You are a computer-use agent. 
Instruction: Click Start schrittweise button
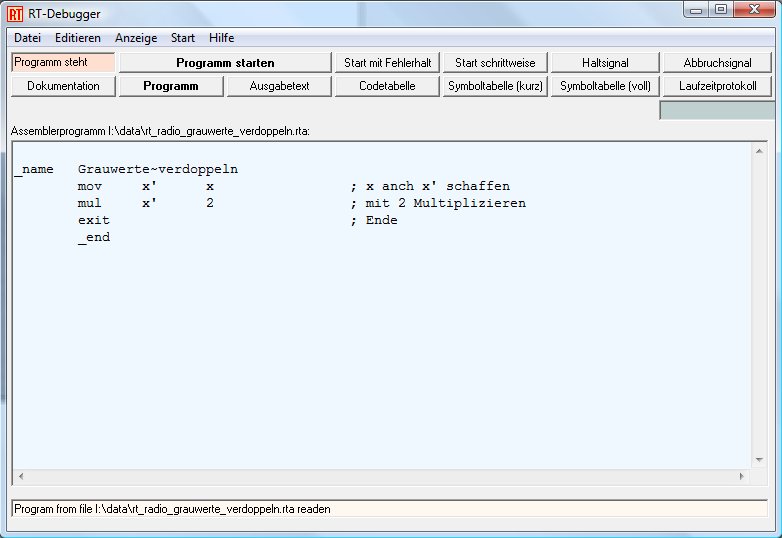point(495,63)
